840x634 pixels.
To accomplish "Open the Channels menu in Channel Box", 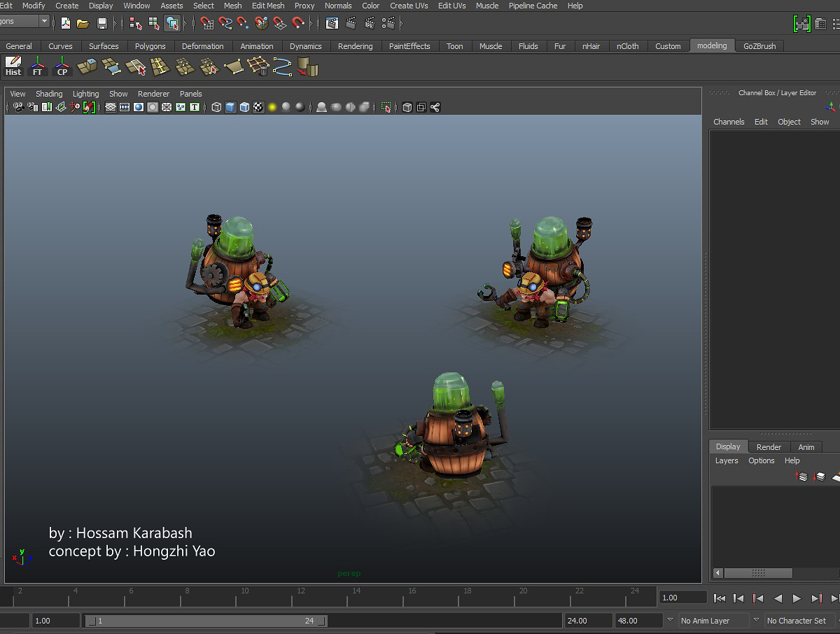I will coord(729,122).
